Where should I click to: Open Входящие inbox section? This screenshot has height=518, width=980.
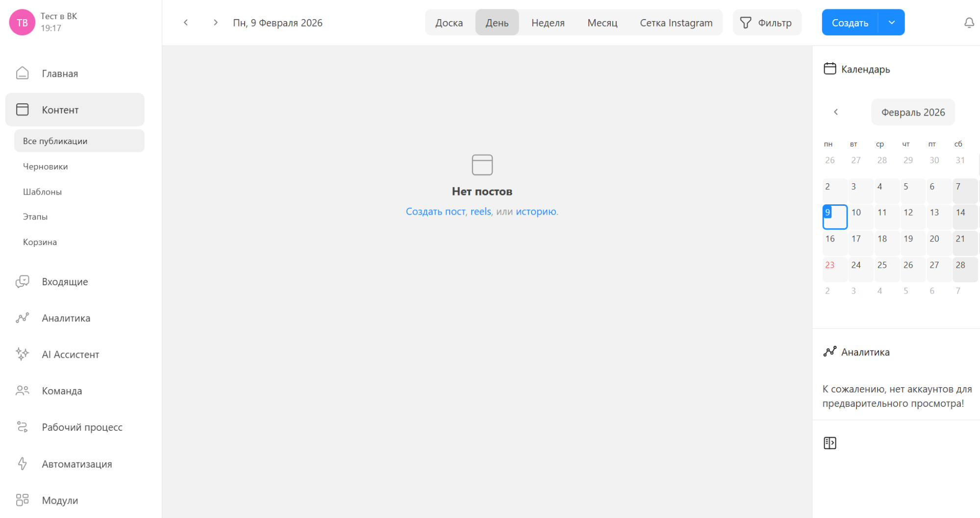click(64, 282)
